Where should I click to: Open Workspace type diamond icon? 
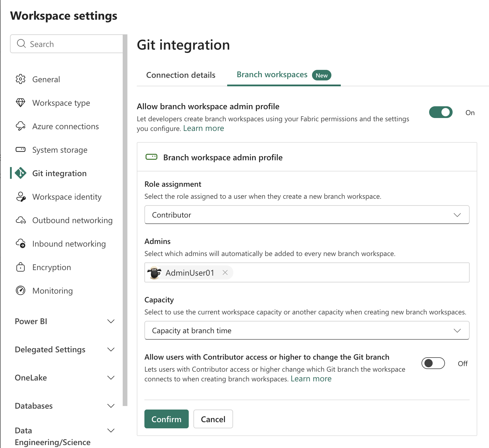(21, 103)
